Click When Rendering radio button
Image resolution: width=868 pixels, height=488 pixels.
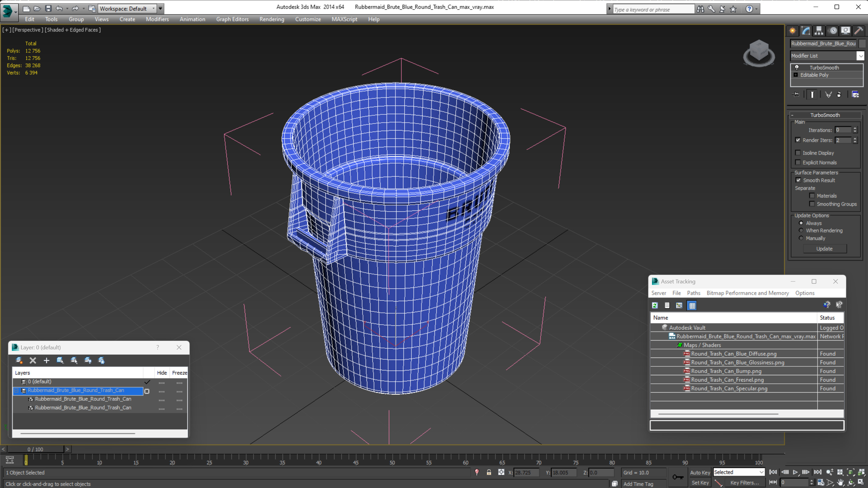pyautogui.click(x=801, y=230)
